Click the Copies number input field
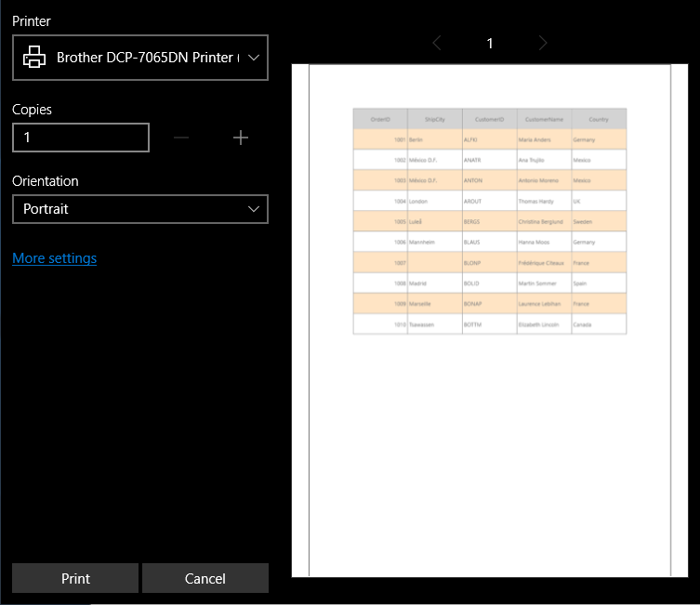Screen dimensions: 700x605 coord(81,138)
